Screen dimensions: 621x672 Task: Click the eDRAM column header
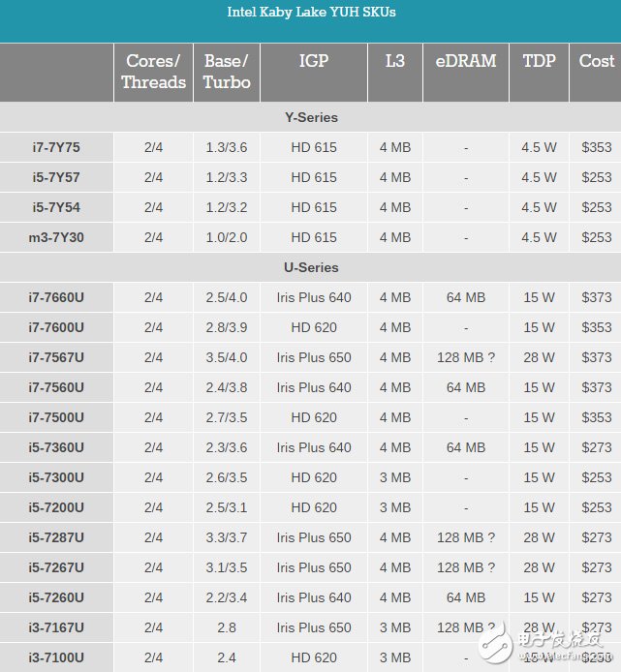click(x=465, y=61)
